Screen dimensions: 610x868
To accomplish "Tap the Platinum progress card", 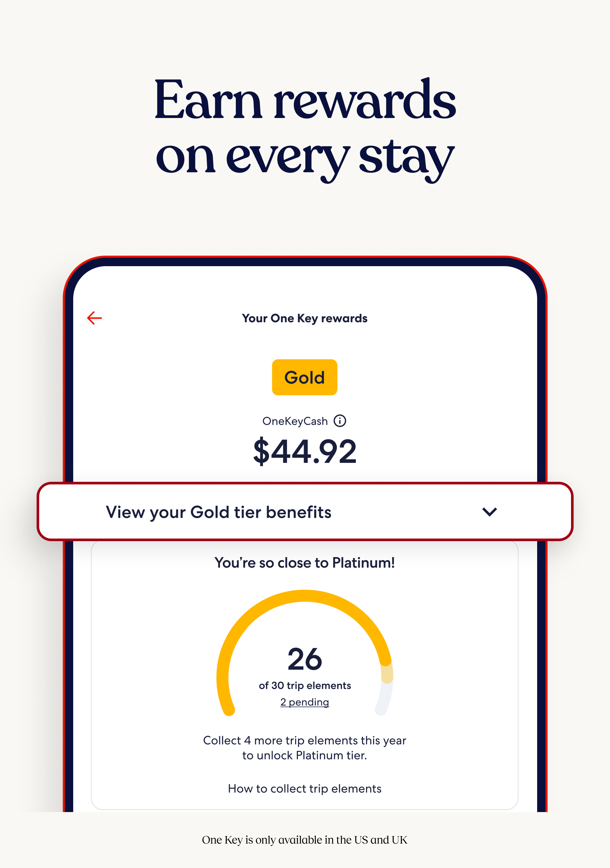I will point(305,675).
